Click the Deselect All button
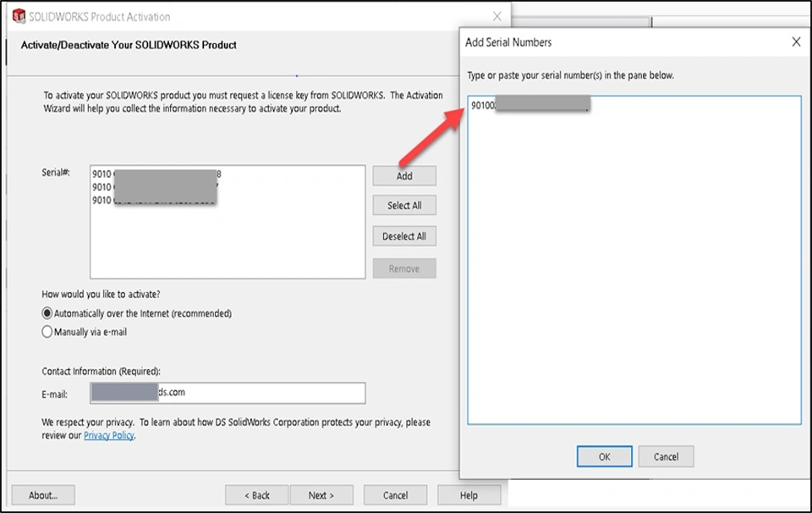 click(404, 236)
